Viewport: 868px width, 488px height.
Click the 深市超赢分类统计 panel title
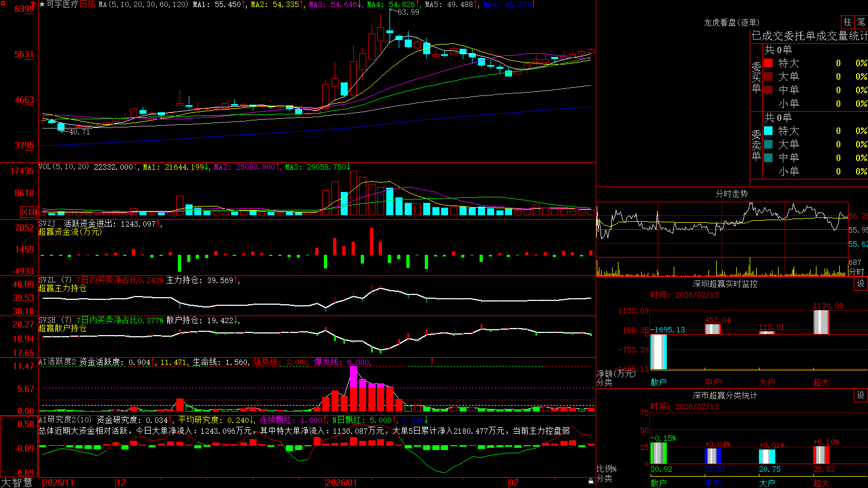[x=725, y=395]
